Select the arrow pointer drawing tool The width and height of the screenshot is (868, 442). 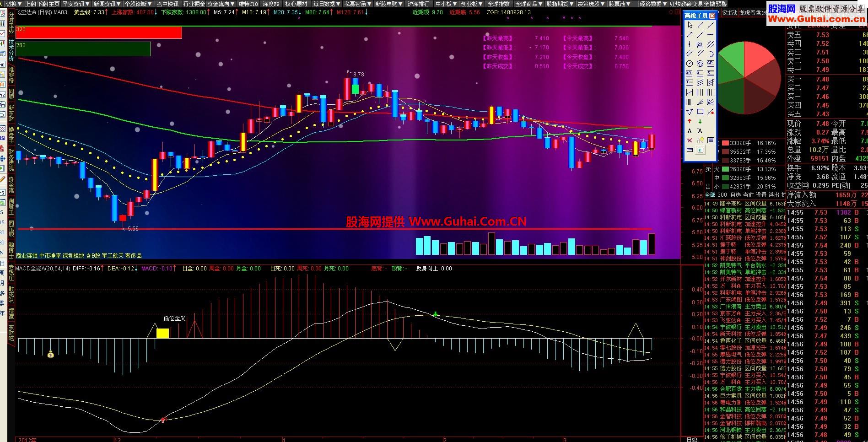[x=690, y=25]
